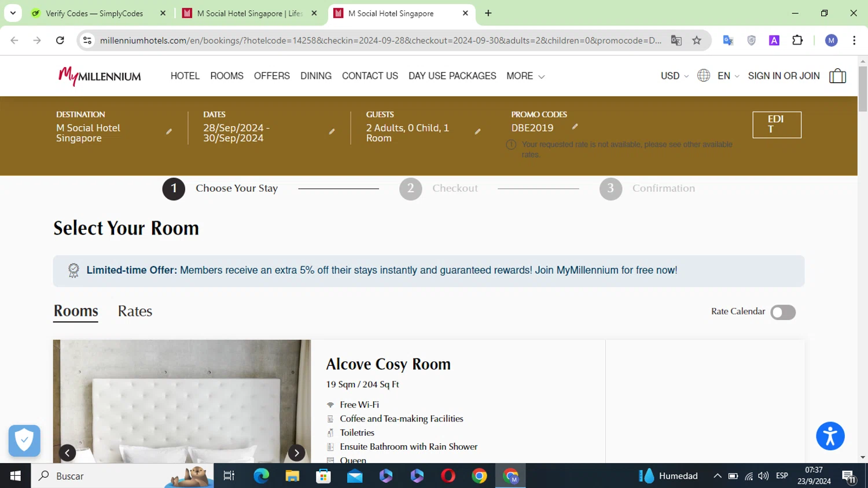Click the volume icon in system tray
The height and width of the screenshot is (488, 868).
pyautogui.click(x=763, y=476)
